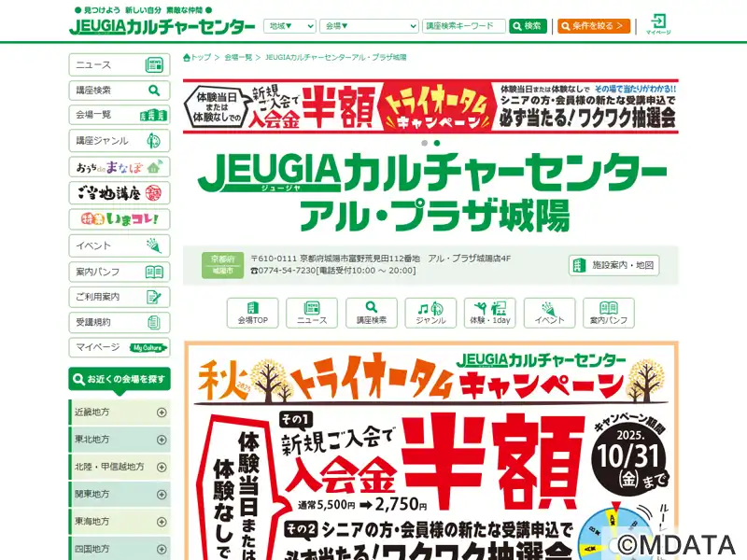The image size is (747, 560).
Task: Click the green search button
Action: [x=528, y=26]
